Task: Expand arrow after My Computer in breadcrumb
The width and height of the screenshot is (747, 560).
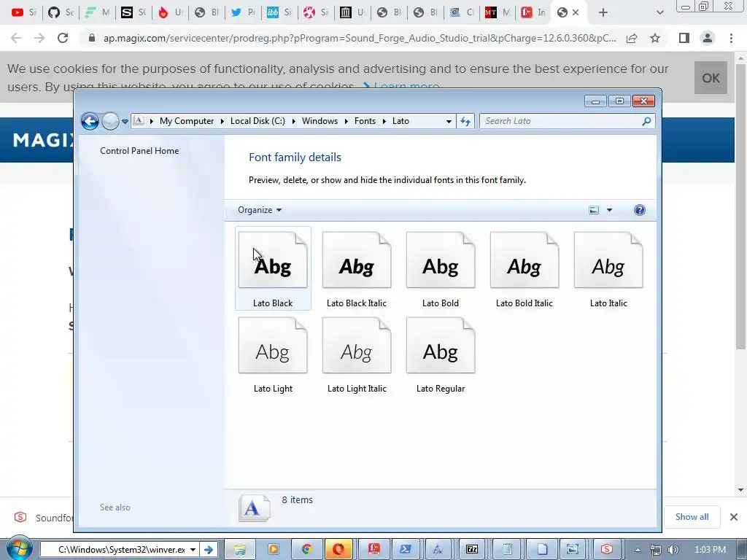Action: [222, 122]
